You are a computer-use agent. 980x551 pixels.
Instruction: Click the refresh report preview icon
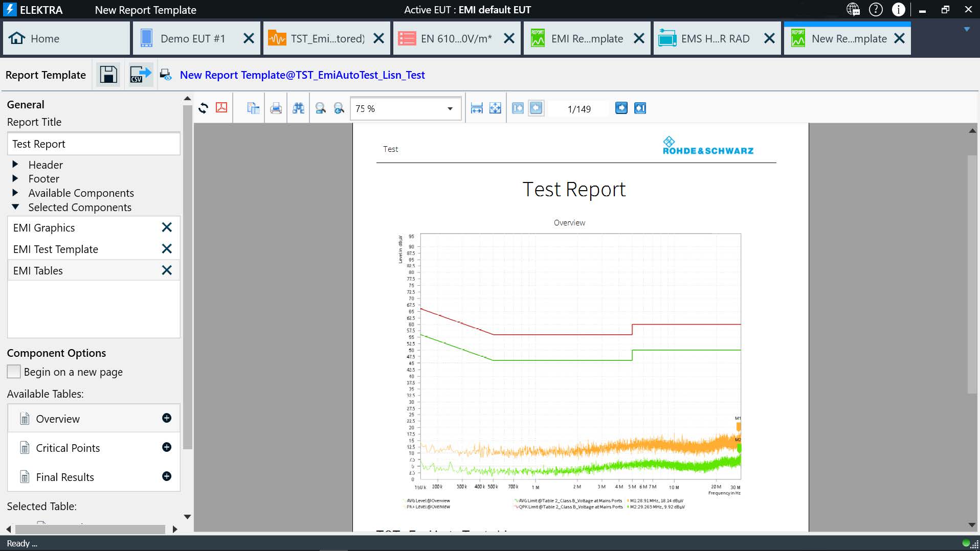tap(203, 108)
